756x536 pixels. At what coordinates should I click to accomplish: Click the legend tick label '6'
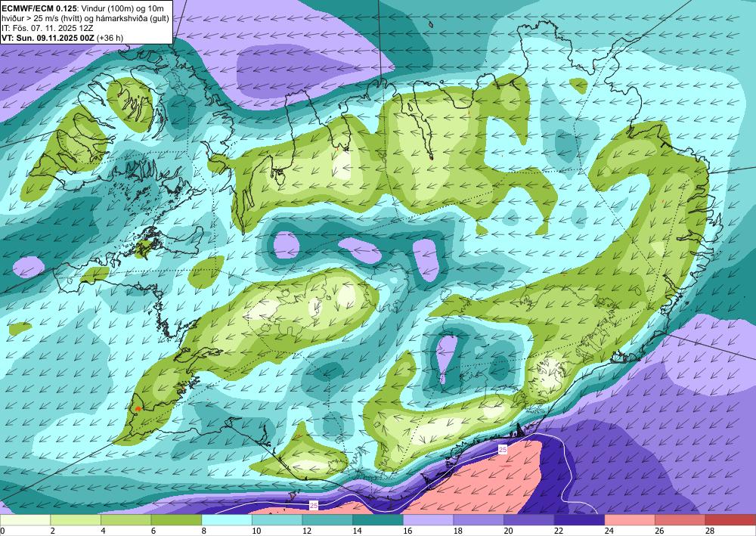click(153, 531)
